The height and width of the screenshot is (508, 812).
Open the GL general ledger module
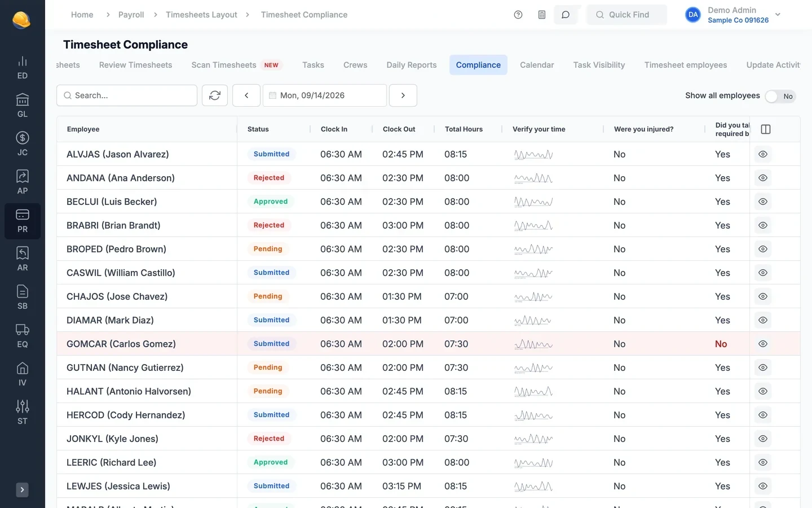pos(23,106)
